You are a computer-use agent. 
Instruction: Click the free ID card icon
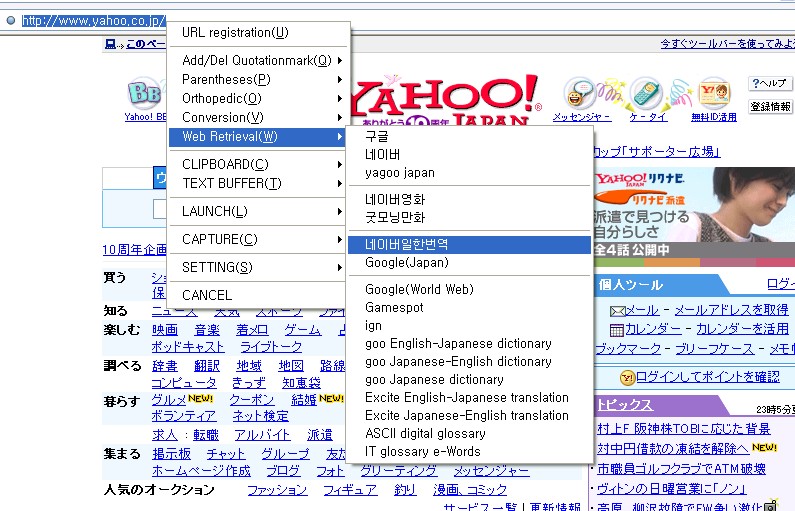coord(714,94)
